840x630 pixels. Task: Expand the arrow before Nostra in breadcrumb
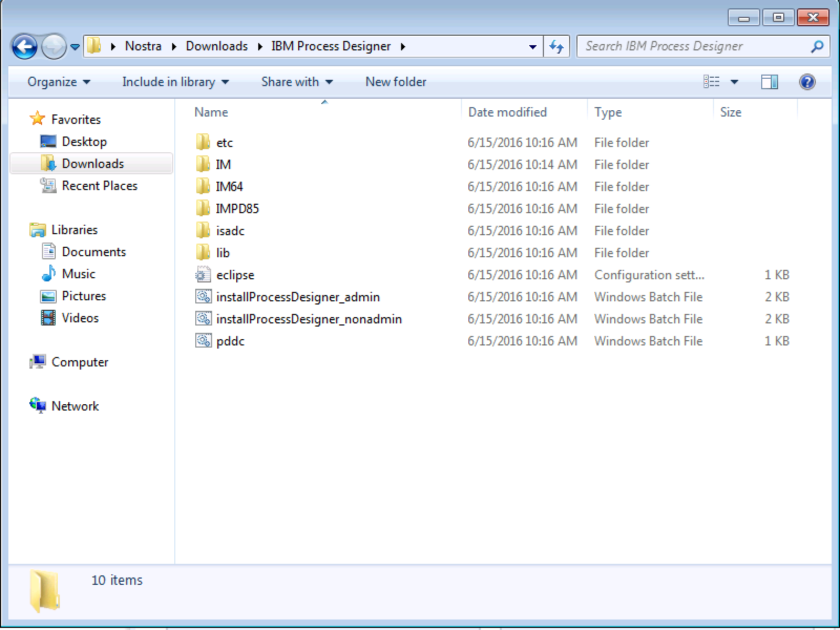(x=113, y=47)
